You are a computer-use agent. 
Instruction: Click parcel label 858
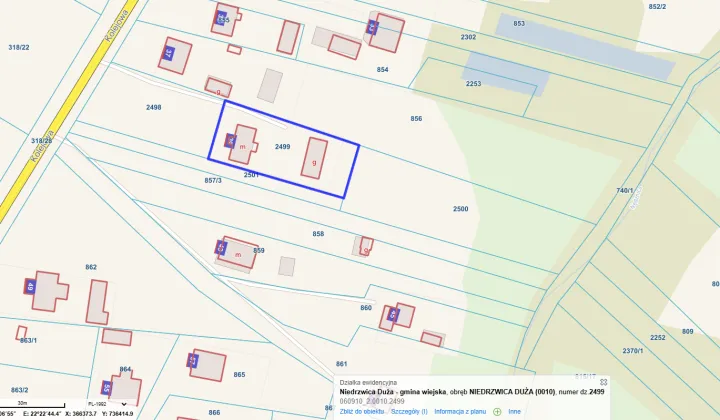(x=318, y=234)
